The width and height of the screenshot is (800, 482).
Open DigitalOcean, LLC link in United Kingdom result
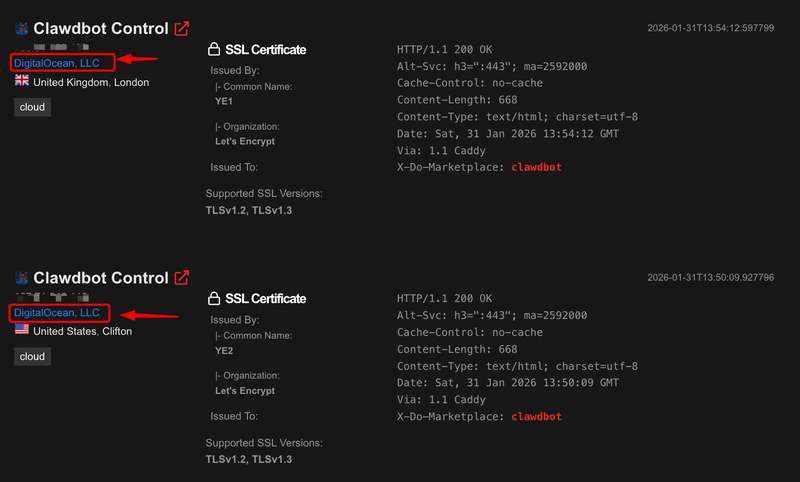click(x=57, y=63)
